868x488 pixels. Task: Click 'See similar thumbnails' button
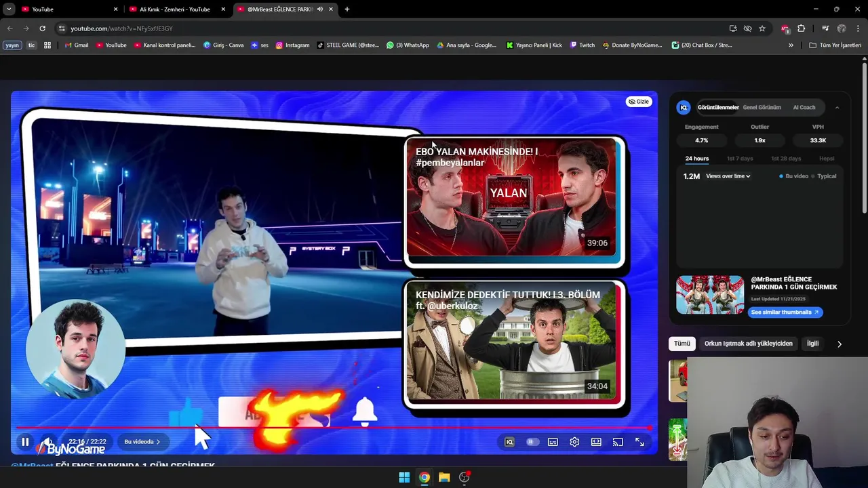tap(785, 312)
